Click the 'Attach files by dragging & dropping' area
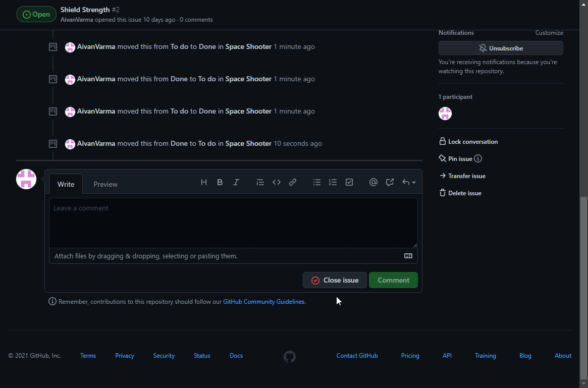588x388 pixels. click(x=233, y=256)
